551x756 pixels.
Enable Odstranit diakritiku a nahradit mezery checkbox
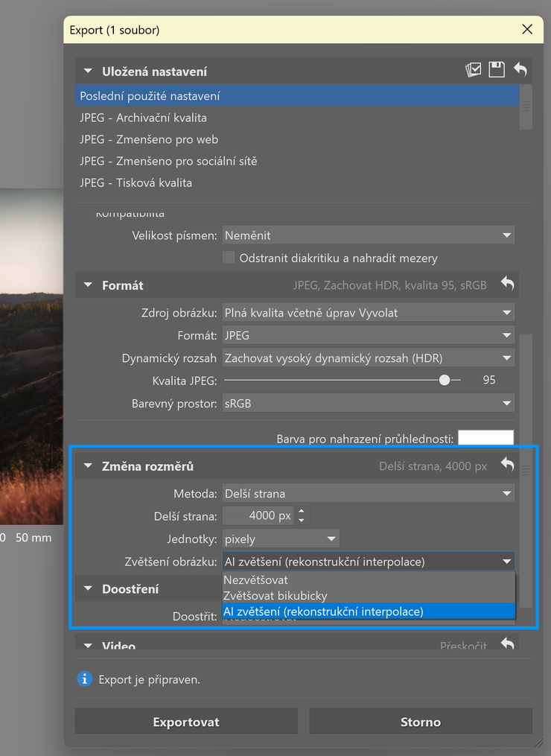229,258
